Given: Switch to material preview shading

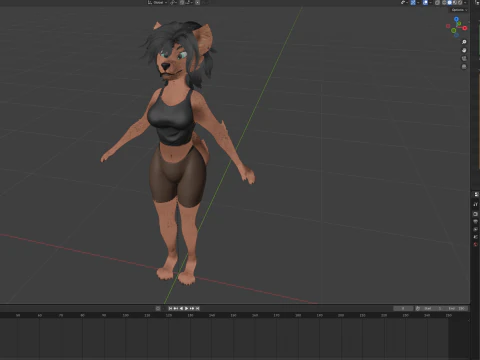Looking at the screenshot, I should 455,2.
